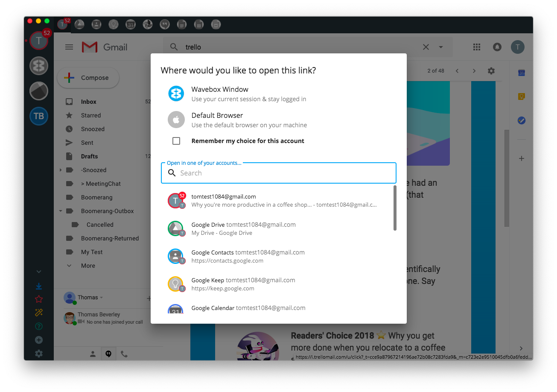Go to the newer message arrow
557x392 pixels.
457,71
